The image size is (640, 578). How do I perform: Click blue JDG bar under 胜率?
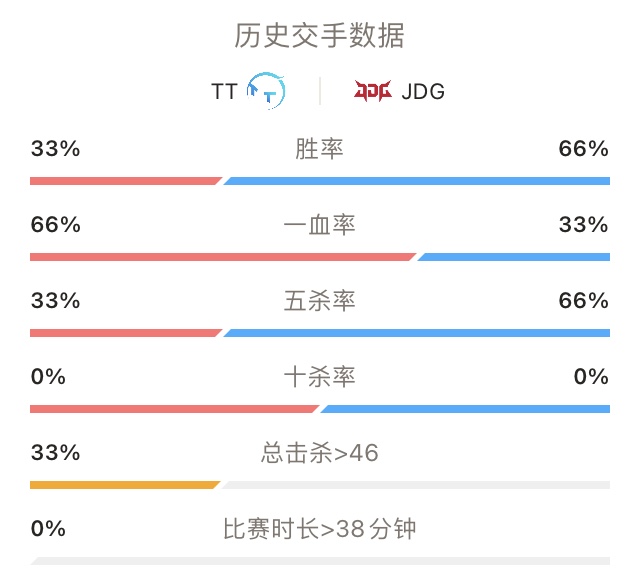(417, 181)
